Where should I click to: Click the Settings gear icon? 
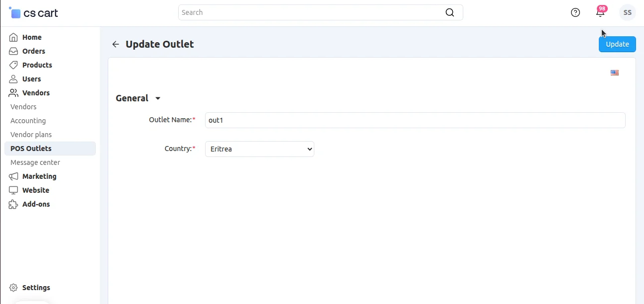(x=13, y=288)
